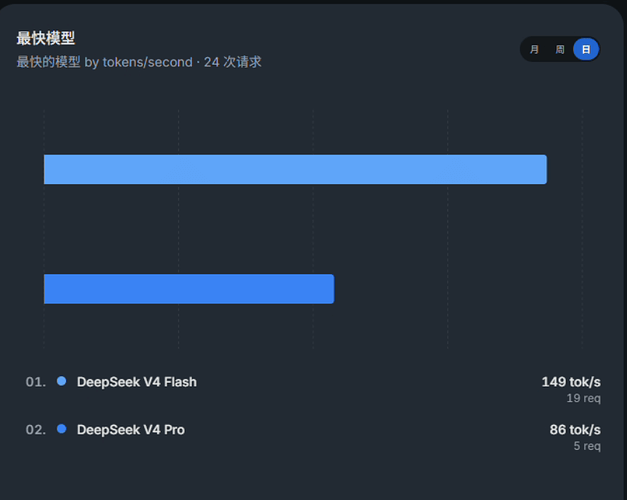
Task: Click the light blue DeepSeek V4 Flash bar
Action: (295, 169)
